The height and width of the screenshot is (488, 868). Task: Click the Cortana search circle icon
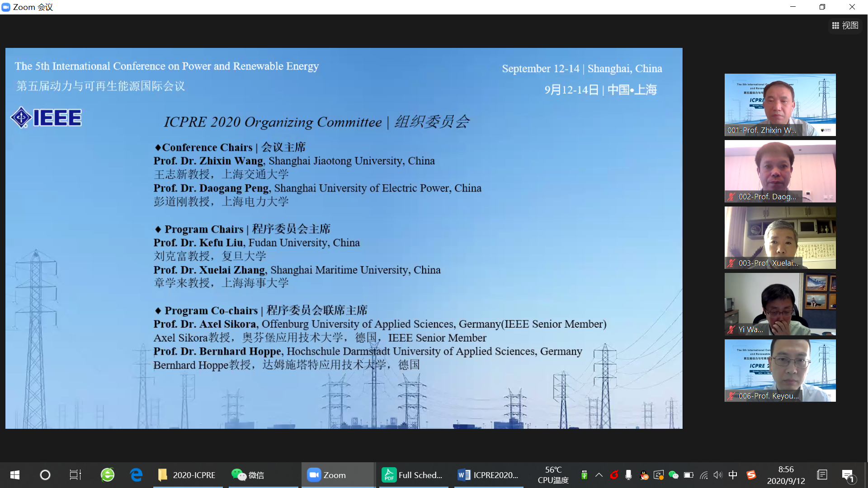click(x=45, y=475)
